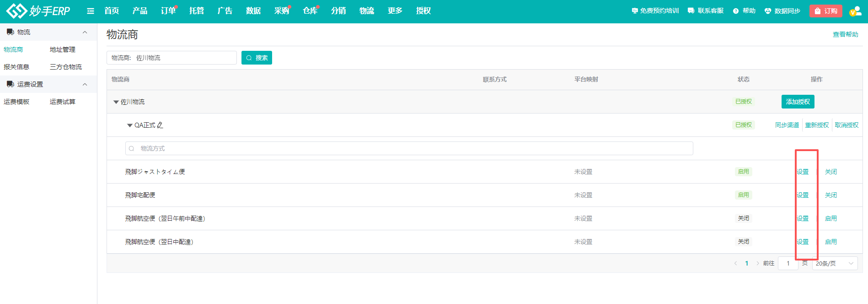Open the 订单 top menu
This screenshot has height=304, width=868.
click(168, 11)
